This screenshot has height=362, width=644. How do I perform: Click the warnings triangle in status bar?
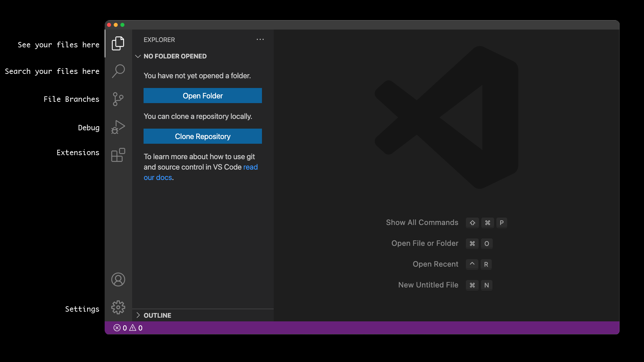[x=133, y=328]
